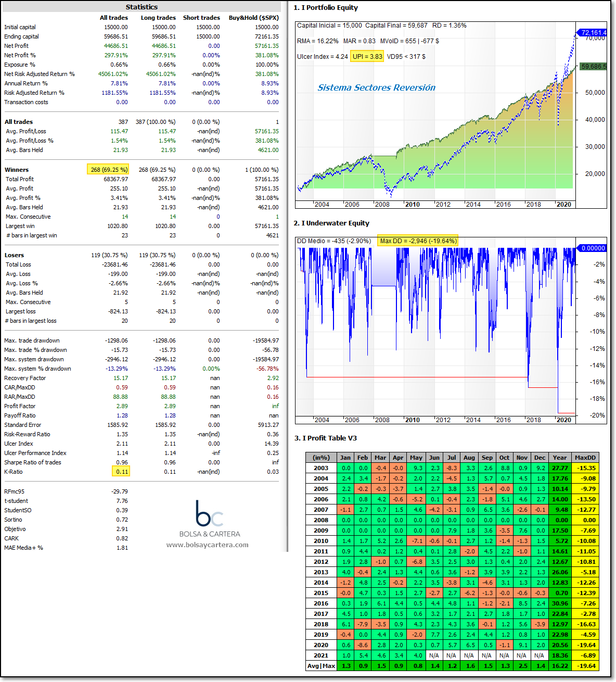616x682 pixels.
Task: Click the "Total Loss" row label
Action: tap(18, 264)
